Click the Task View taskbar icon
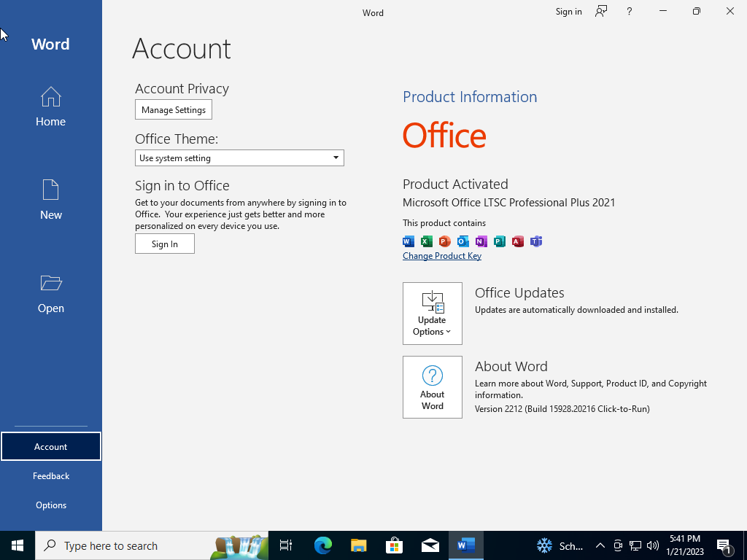Viewport: 747px width, 560px height. tap(286, 545)
